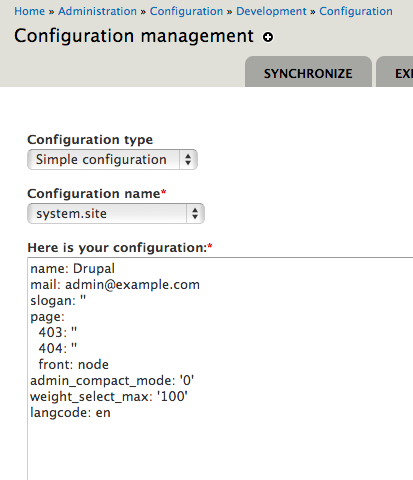Open the Simple configuration type dropdown

(112, 160)
